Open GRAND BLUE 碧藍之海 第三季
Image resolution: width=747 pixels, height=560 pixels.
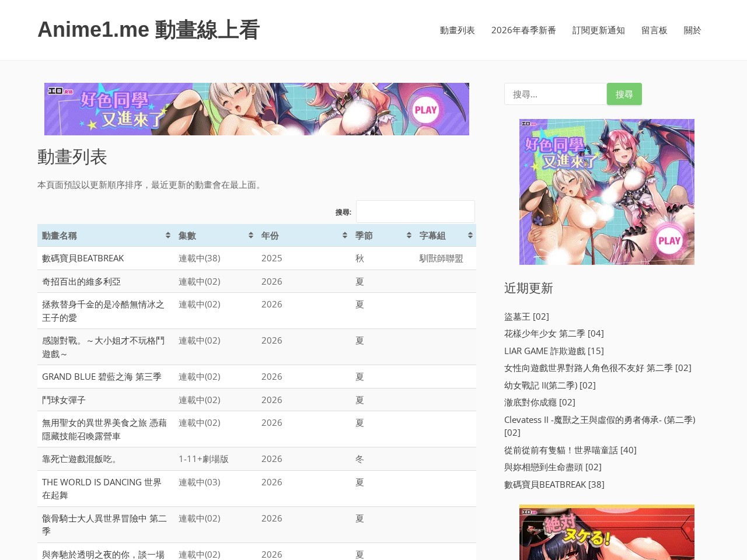102,377
